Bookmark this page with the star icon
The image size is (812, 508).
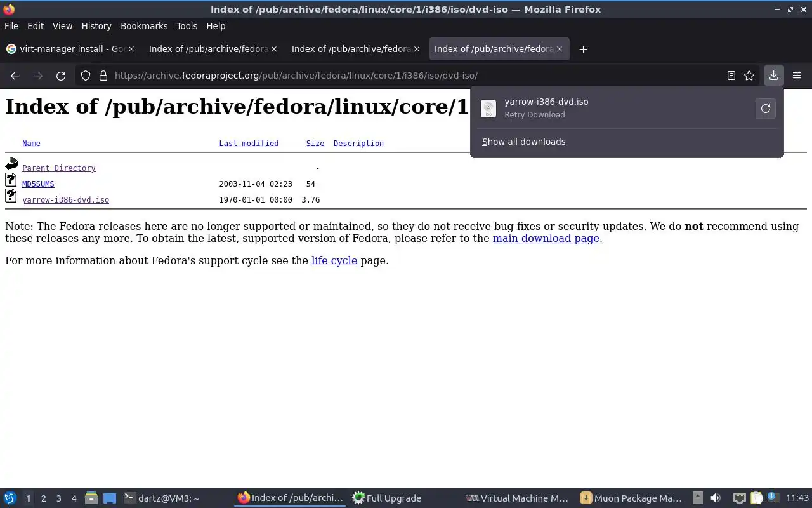click(749, 76)
